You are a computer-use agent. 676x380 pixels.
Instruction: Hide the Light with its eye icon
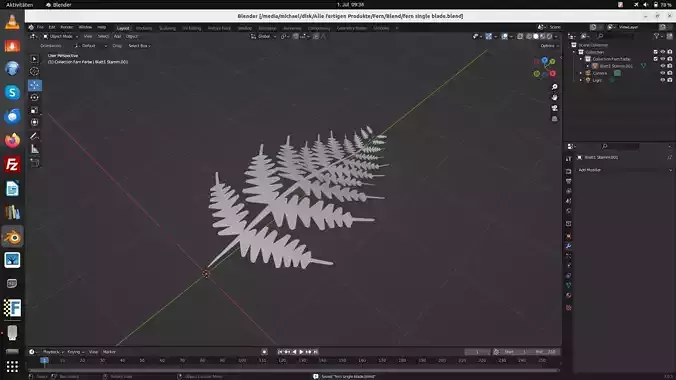[x=663, y=80]
